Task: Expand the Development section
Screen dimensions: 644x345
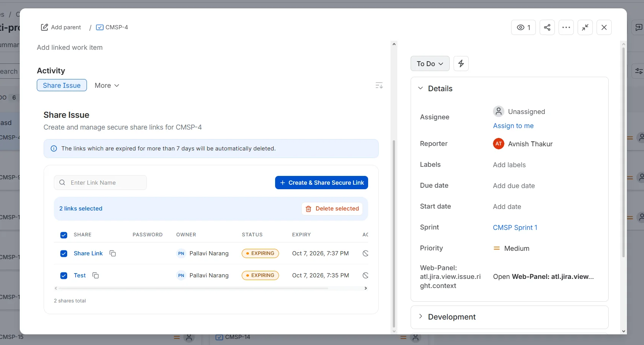Action: coord(420,317)
